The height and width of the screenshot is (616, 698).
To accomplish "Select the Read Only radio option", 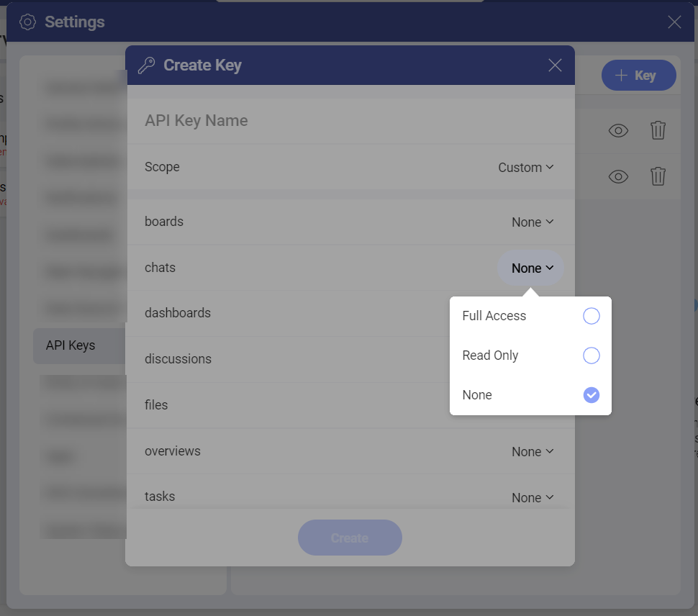I will 592,355.
